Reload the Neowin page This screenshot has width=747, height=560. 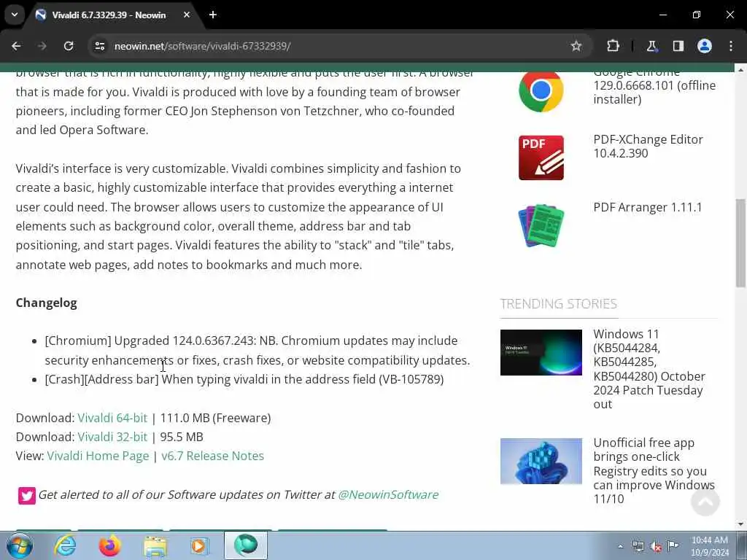tap(69, 46)
